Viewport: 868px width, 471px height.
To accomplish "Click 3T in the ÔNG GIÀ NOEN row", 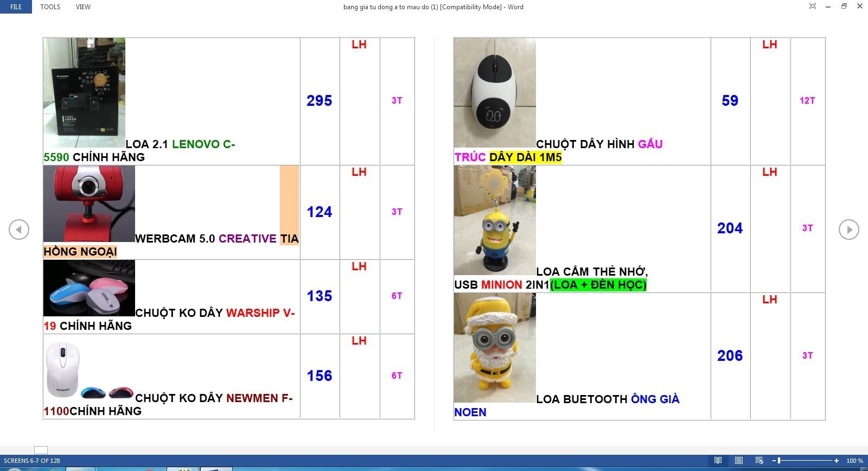I will tap(808, 356).
